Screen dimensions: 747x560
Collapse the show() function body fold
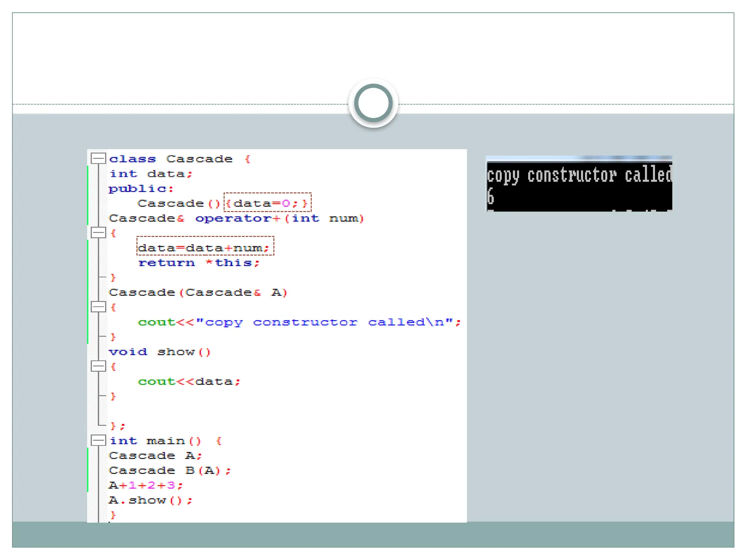click(98, 366)
